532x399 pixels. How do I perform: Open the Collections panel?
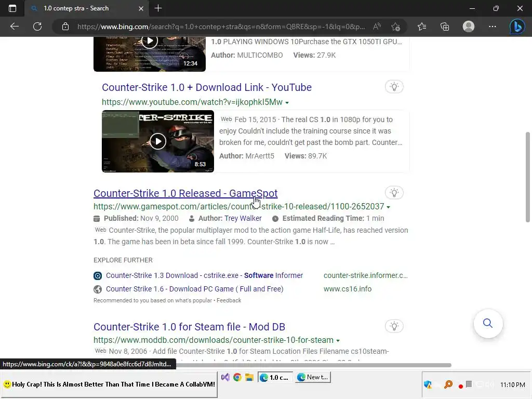445,26
